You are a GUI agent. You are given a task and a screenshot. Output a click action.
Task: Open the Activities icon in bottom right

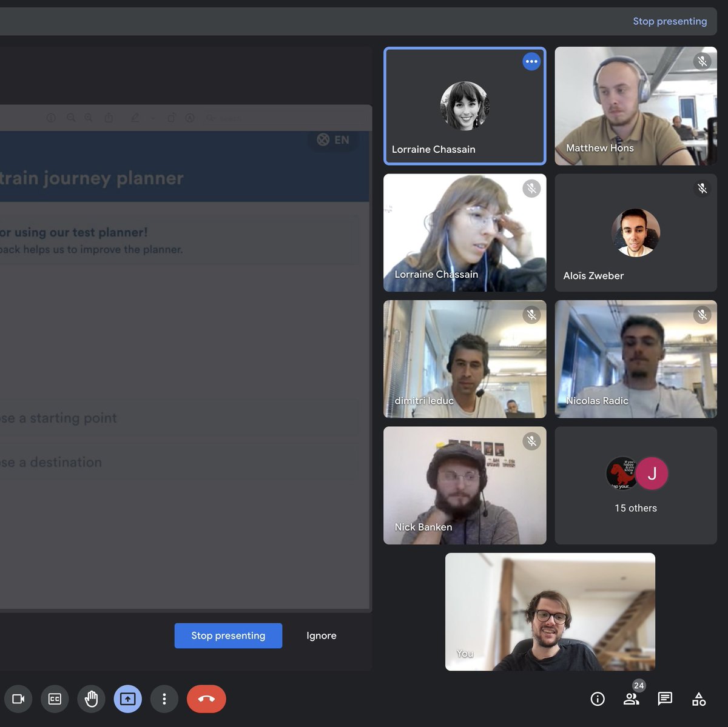point(699,699)
